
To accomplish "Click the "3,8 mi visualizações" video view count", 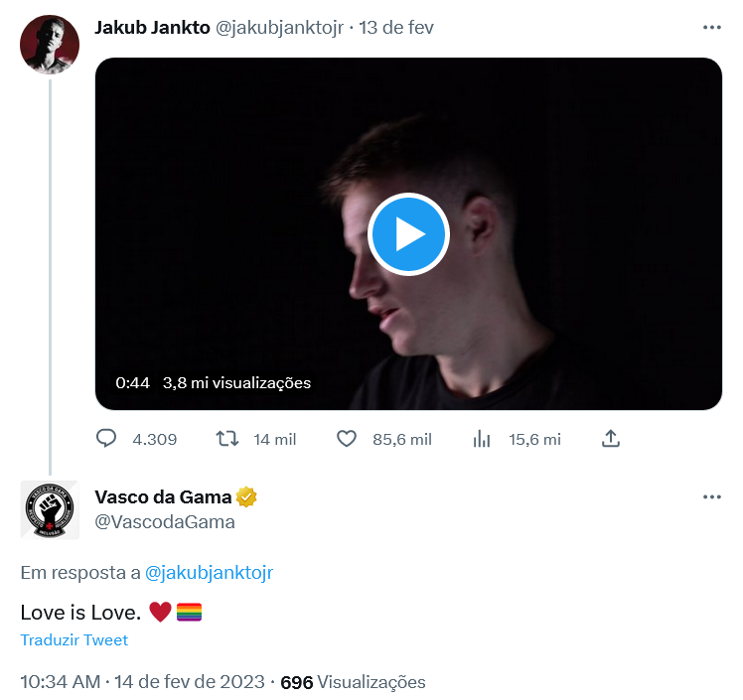I will pyautogui.click(x=236, y=382).
